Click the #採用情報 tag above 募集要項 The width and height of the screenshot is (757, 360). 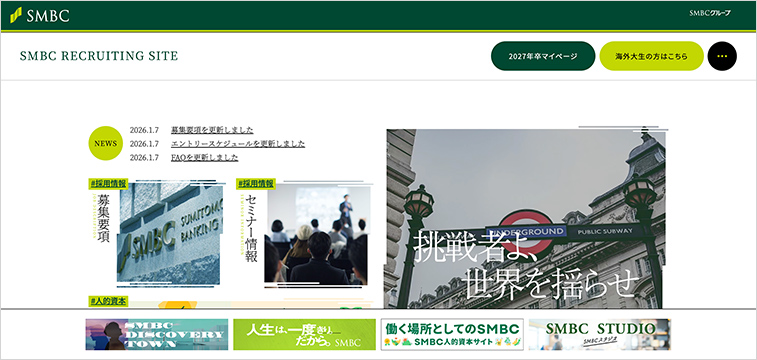pyautogui.click(x=108, y=183)
